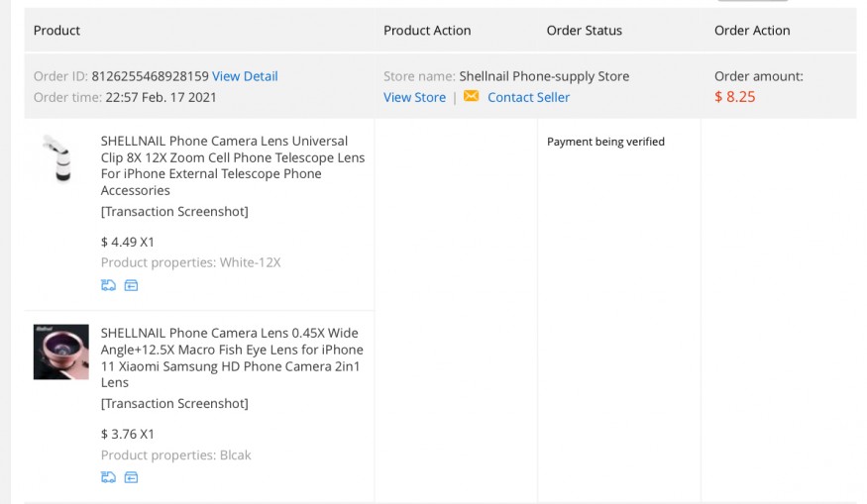Click the return-box icon under the telescope lens
867x504 pixels.
click(131, 285)
